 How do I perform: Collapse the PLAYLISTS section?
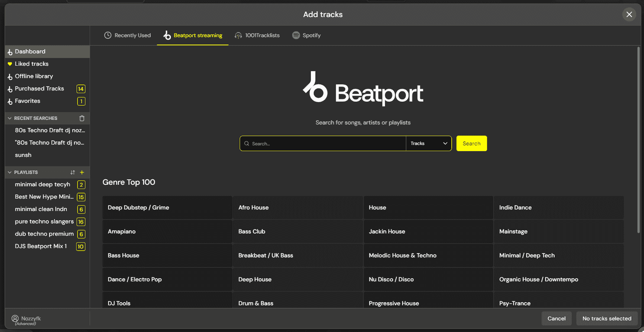tap(10, 172)
